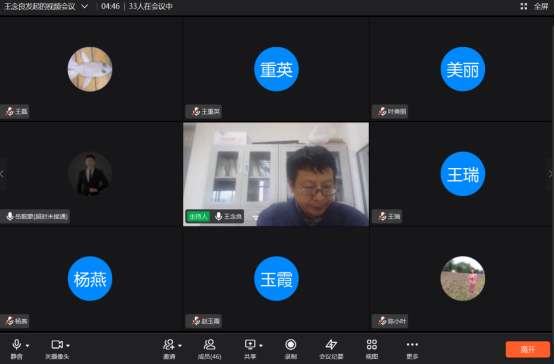555x364 pixels.
Task: Expand the meeting title dropdown arrow
Action: tap(85, 6)
